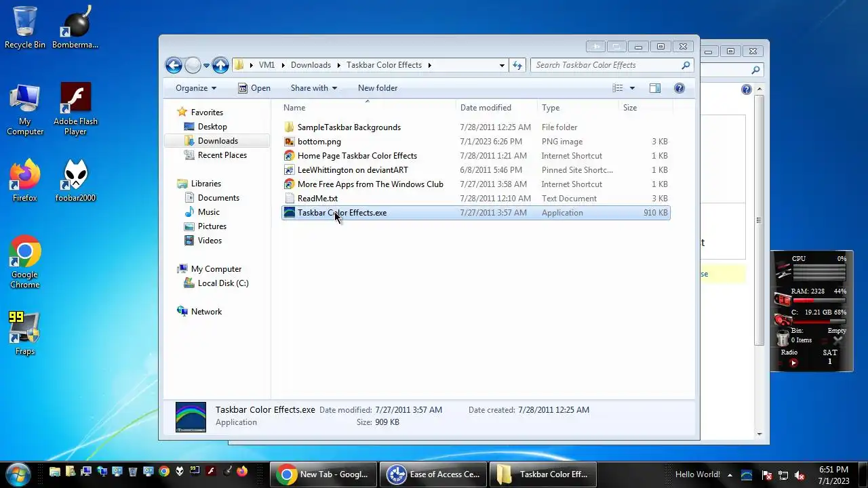Image resolution: width=868 pixels, height=488 pixels.
Task: Click the New folder toolbar button
Action: 378,88
